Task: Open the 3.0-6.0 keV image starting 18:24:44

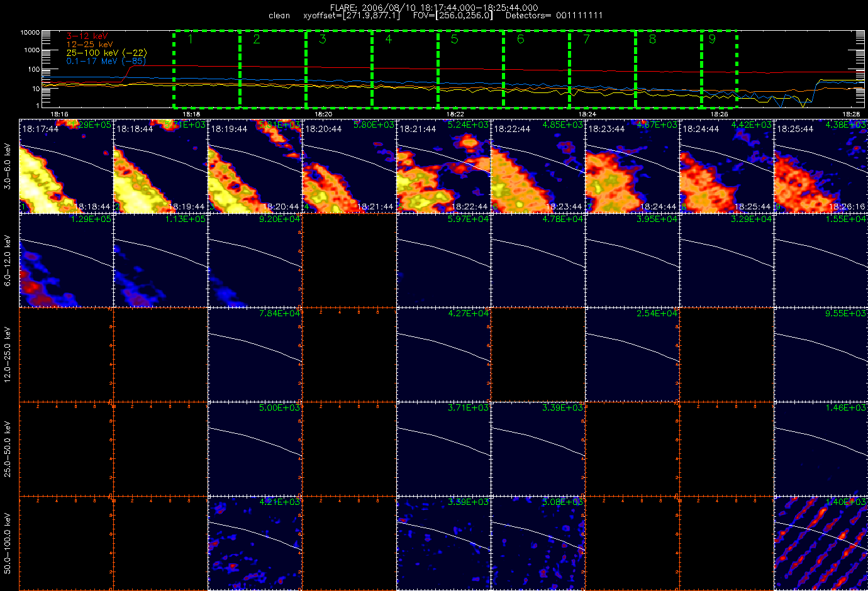Action: (726, 166)
